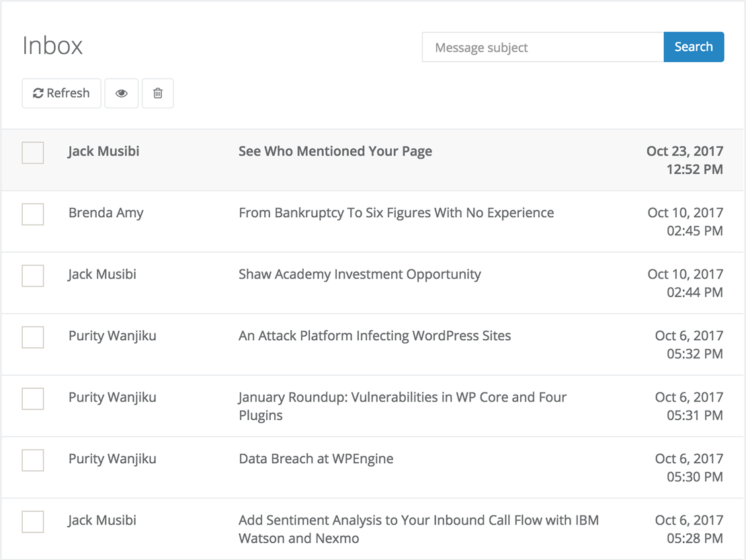
Task: Click Purity Wanjiku on January Roundup row
Action: point(112,397)
